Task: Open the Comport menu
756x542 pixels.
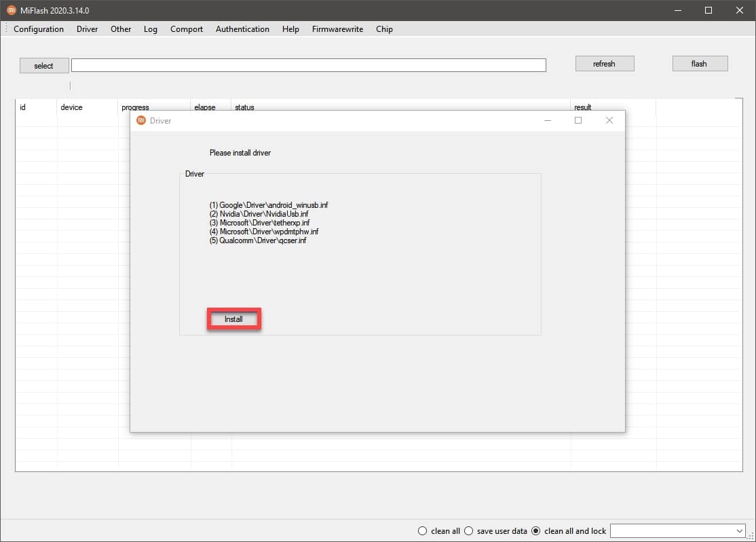Action: click(187, 29)
